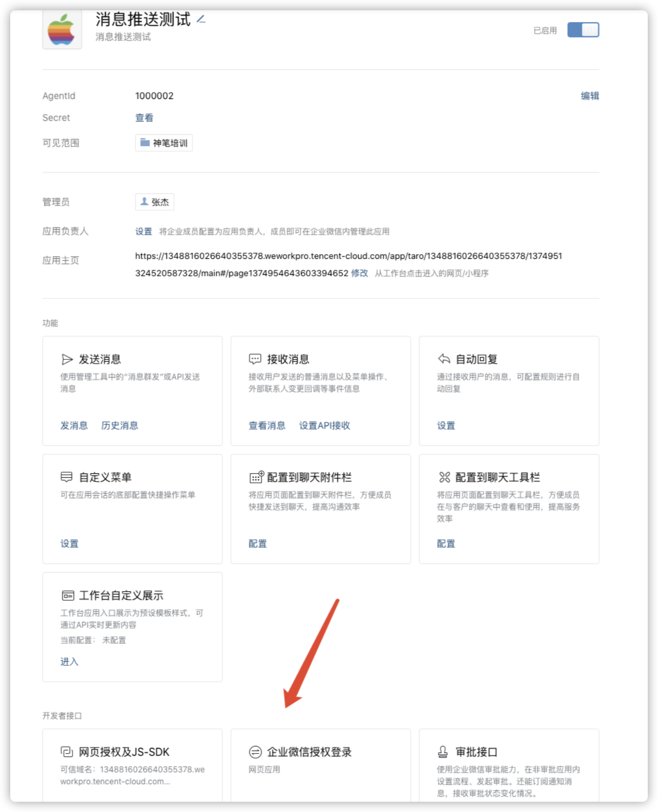This screenshot has height=812, width=658.
Task: Click the 企业微信授权登录 card title
Action: 310,752
